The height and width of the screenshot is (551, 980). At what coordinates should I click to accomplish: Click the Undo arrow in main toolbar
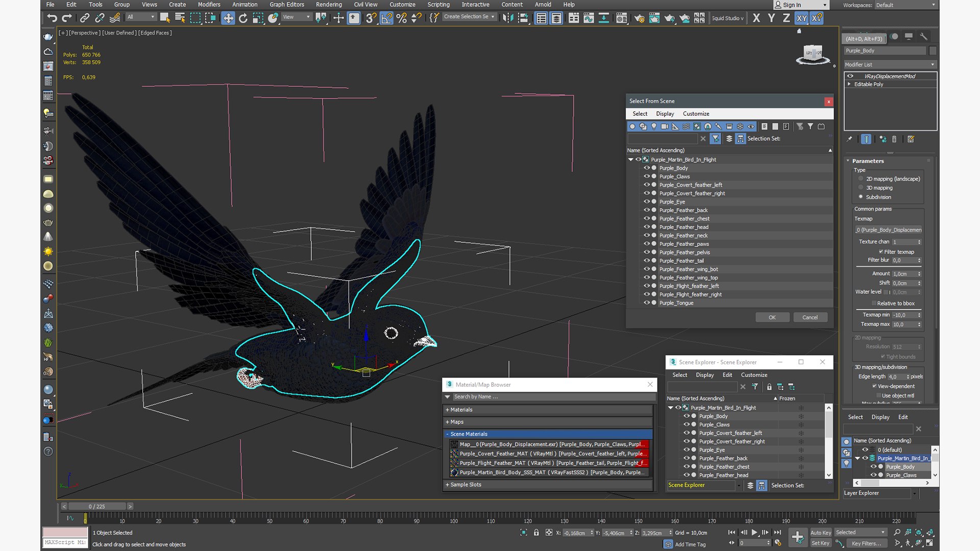(x=52, y=18)
